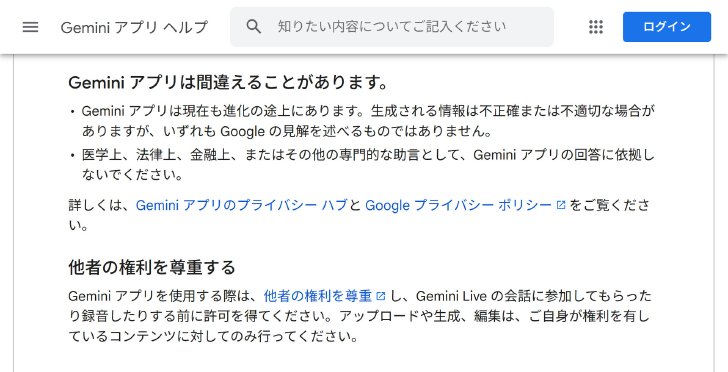
Task: Open Gemini アプリのプライバシー ハブ link
Action: (241, 205)
